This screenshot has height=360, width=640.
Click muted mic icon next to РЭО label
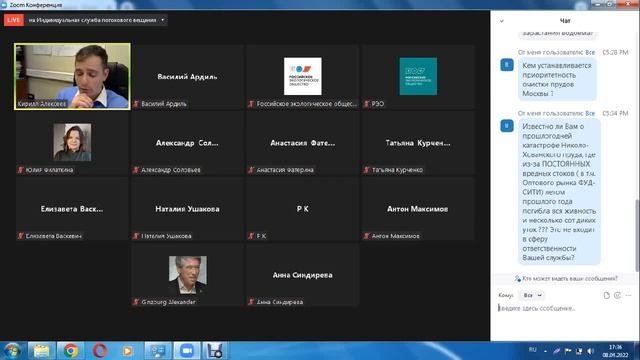[367, 104]
